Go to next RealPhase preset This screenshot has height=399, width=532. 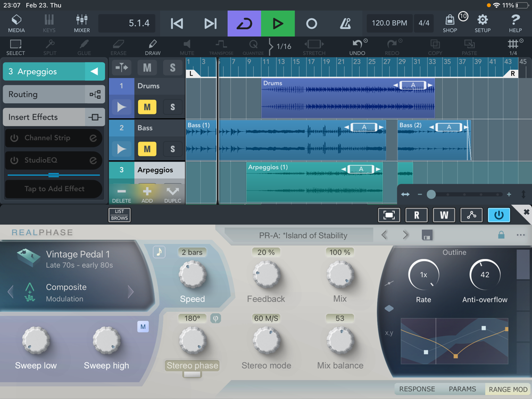click(x=405, y=235)
